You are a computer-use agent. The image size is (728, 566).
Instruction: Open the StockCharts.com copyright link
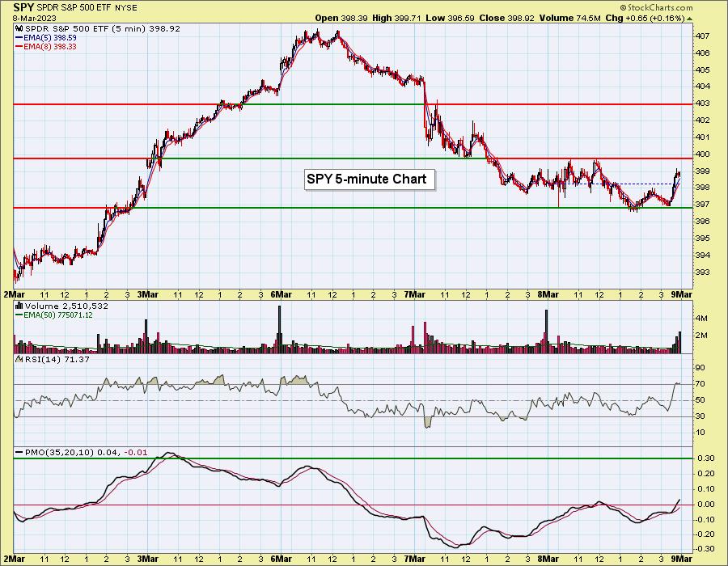click(x=655, y=7)
